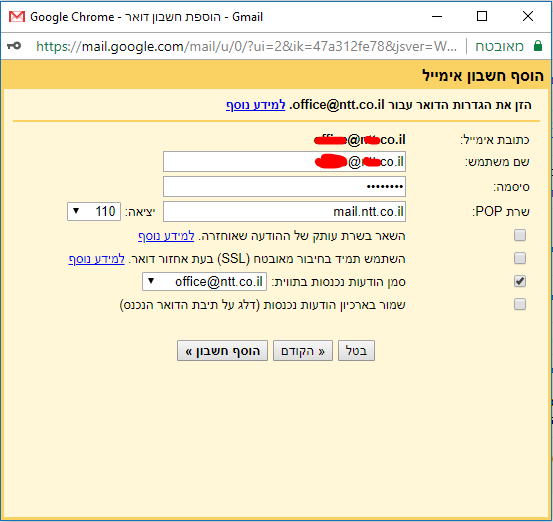Check 'leave a copy of retrieved message on server'
The height and width of the screenshot is (522, 553).
click(x=519, y=235)
